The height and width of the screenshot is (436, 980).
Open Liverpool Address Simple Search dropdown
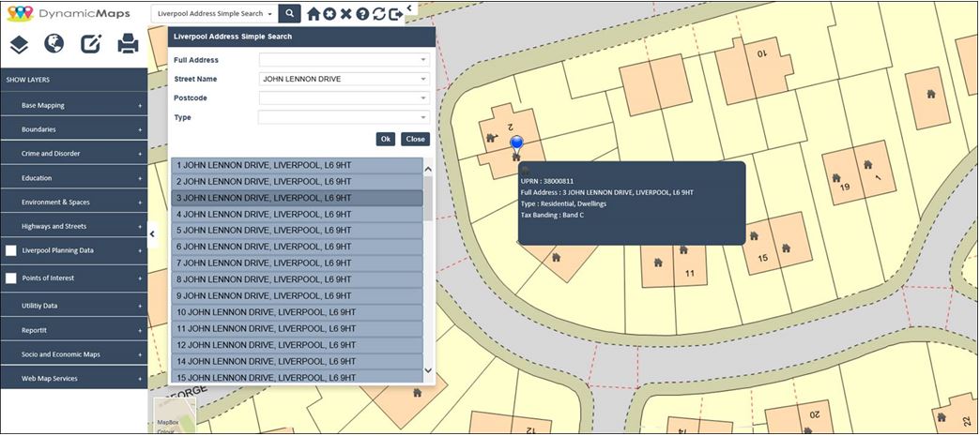[215, 13]
